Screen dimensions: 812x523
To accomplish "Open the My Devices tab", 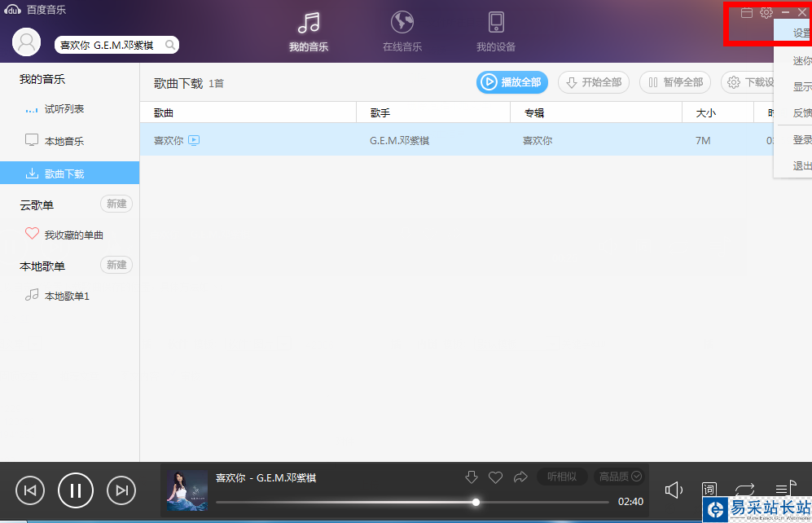I will (x=496, y=32).
